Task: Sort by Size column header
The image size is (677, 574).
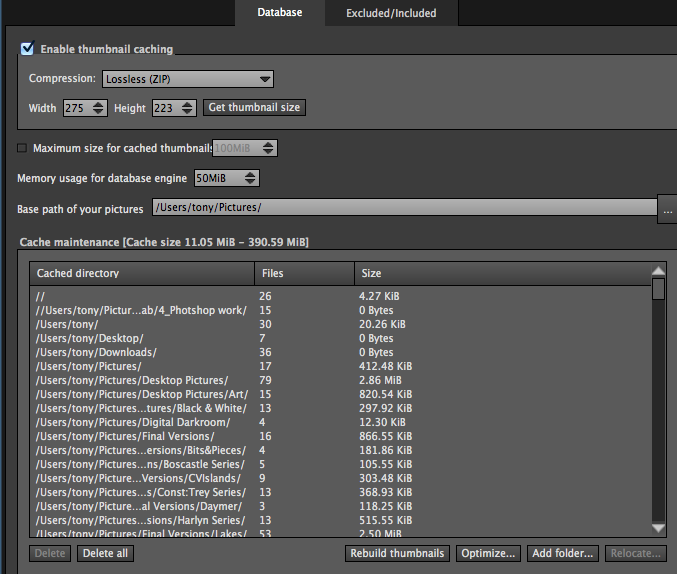Action: click(x=498, y=273)
